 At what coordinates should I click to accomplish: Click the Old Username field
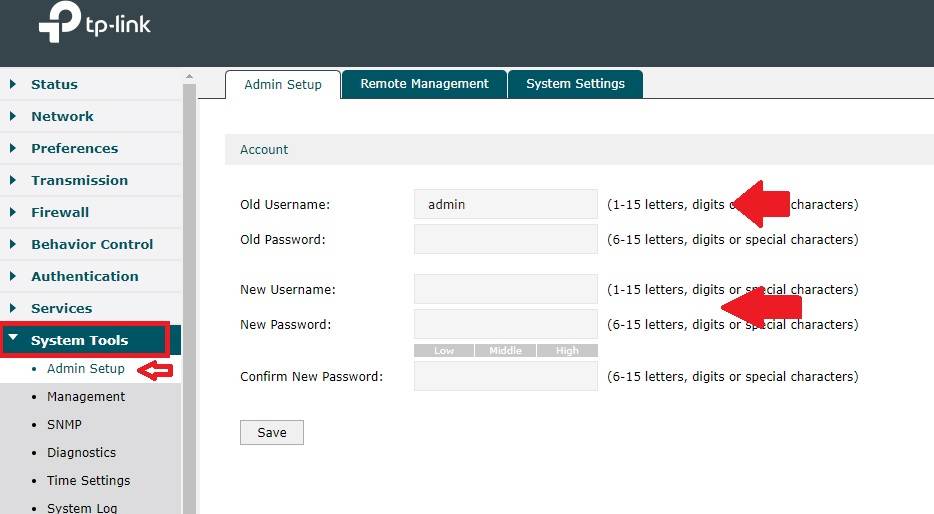click(x=506, y=204)
